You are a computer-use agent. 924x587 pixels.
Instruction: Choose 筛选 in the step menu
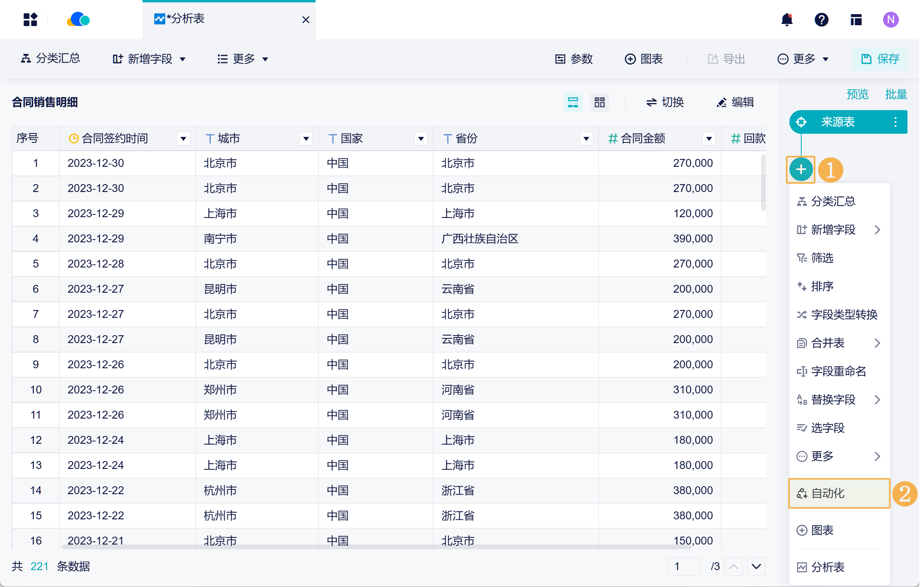point(822,258)
